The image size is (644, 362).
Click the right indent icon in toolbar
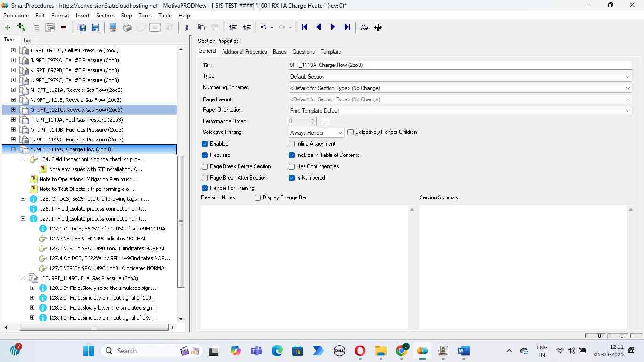point(247,27)
